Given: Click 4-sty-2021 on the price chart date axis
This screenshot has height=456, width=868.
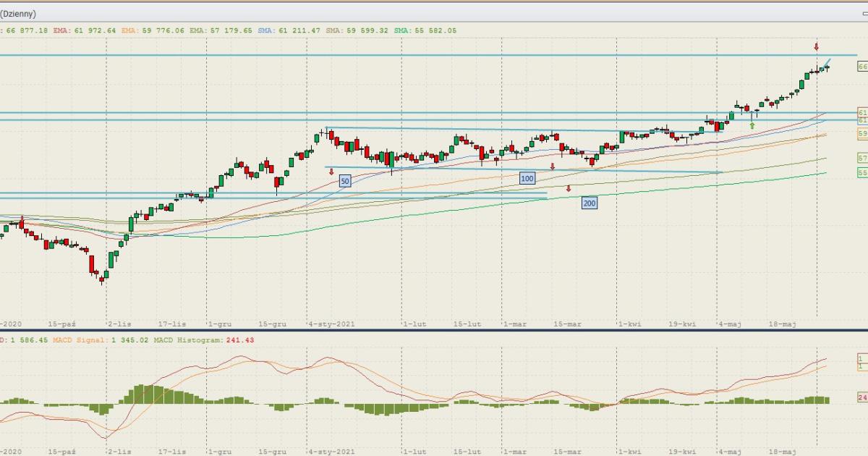Looking at the screenshot, I should click(331, 324).
